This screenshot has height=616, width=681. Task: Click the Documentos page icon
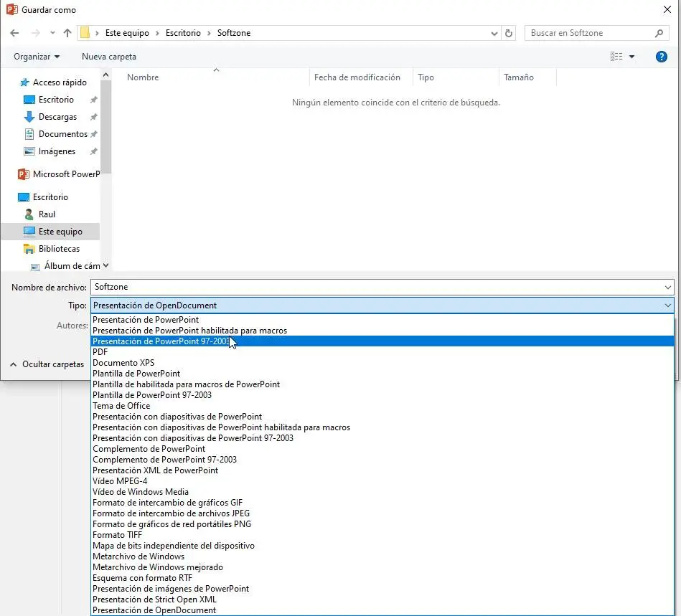pos(29,134)
